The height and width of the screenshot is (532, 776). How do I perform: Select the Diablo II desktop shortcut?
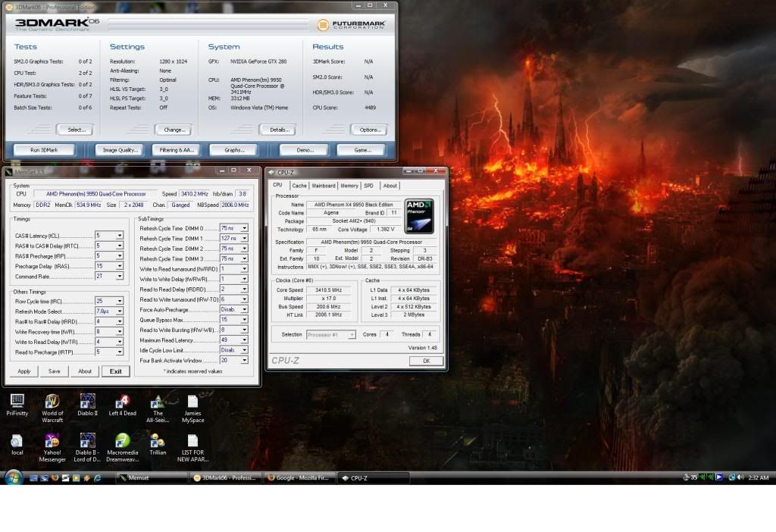(87, 405)
